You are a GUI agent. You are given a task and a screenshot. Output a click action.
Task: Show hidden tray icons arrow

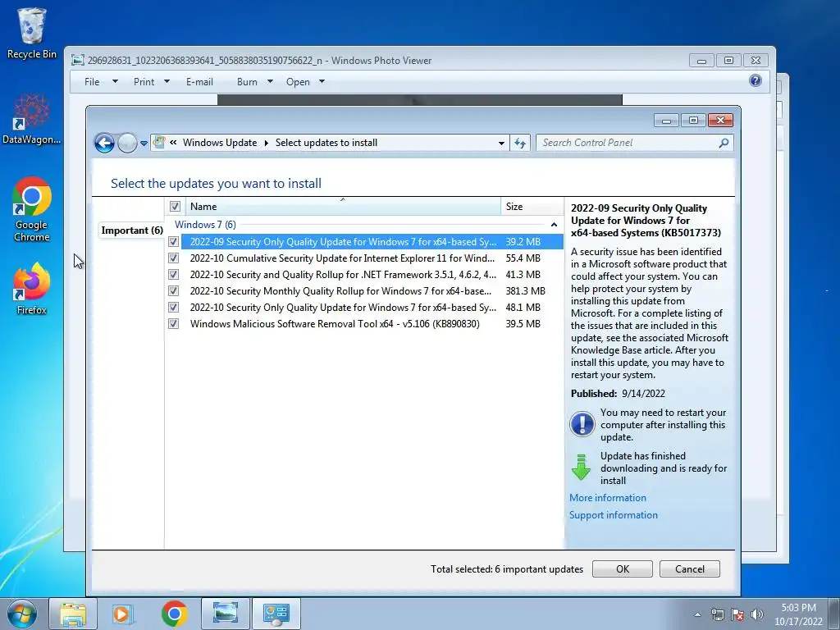697,614
